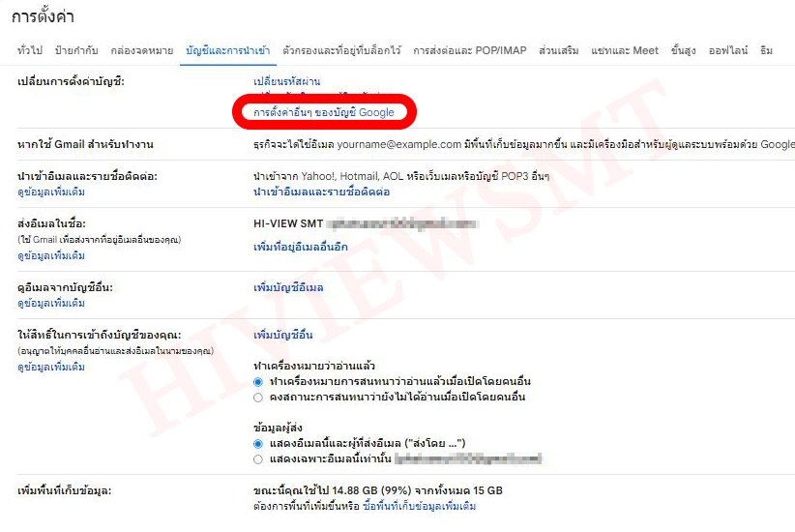This screenshot has height=532, width=795.
Task: Select คงสถานะการสนทนาว่ายังไม่ได้อ่าน radio option
Action: (258, 397)
